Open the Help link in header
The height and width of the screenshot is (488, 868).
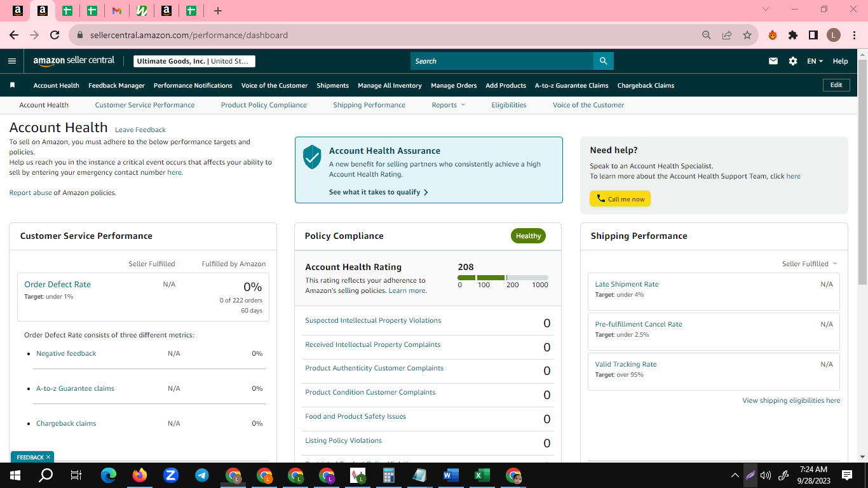(x=840, y=61)
